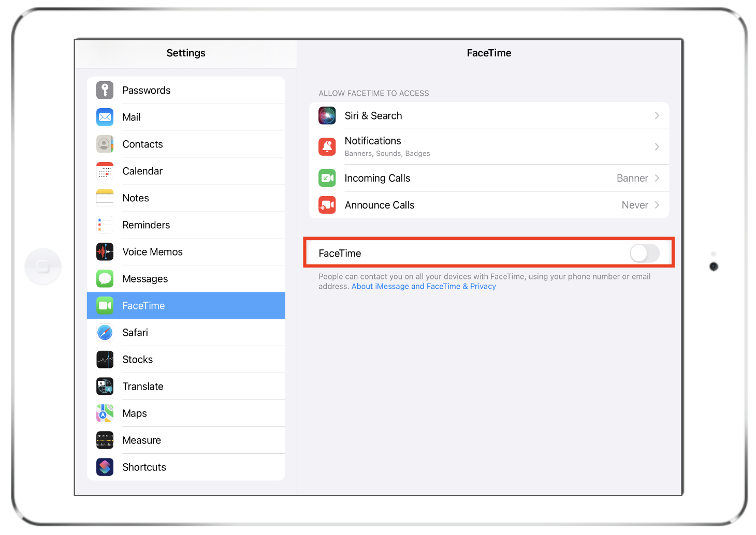Select Voice Memos row text
This screenshot has width=756, height=535.
[153, 251]
